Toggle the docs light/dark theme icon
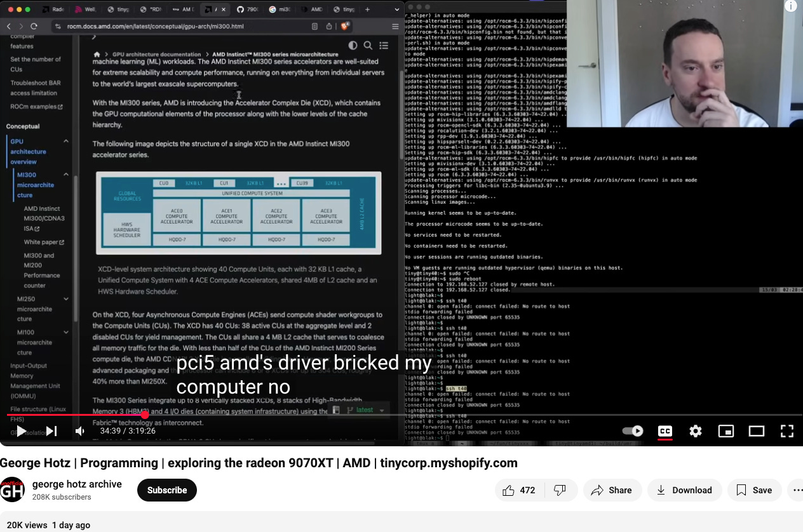This screenshot has height=532, width=803. pos(353,46)
